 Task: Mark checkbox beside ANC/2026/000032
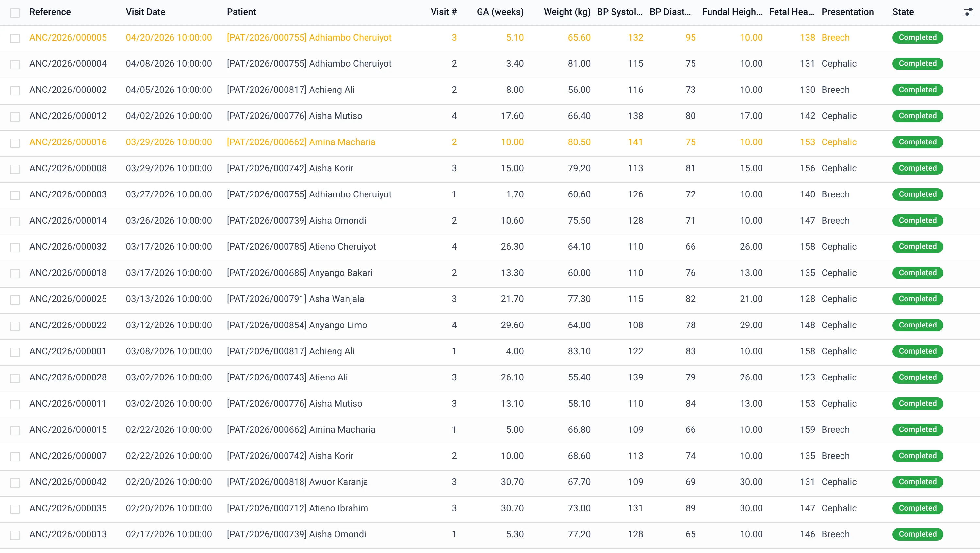coord(15,248)
